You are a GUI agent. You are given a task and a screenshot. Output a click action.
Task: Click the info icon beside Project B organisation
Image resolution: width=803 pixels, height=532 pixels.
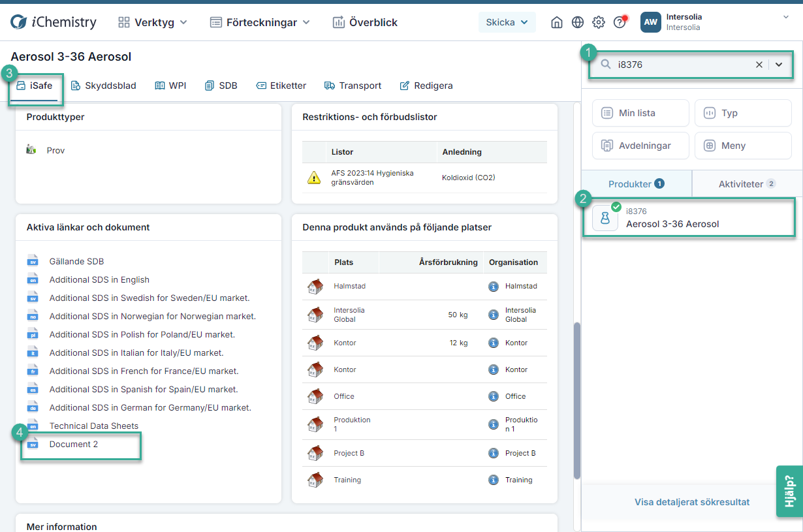click(x=494, y=453)
